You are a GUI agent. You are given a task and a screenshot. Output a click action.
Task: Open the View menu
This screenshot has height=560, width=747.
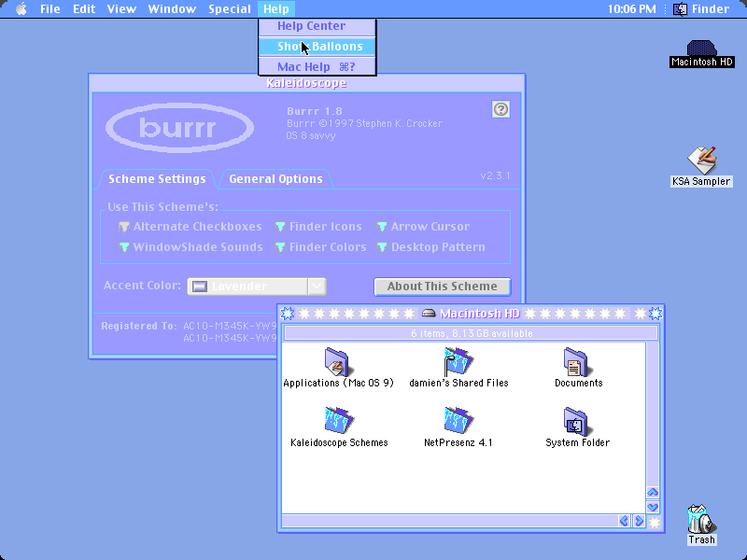tap(121, 9)
